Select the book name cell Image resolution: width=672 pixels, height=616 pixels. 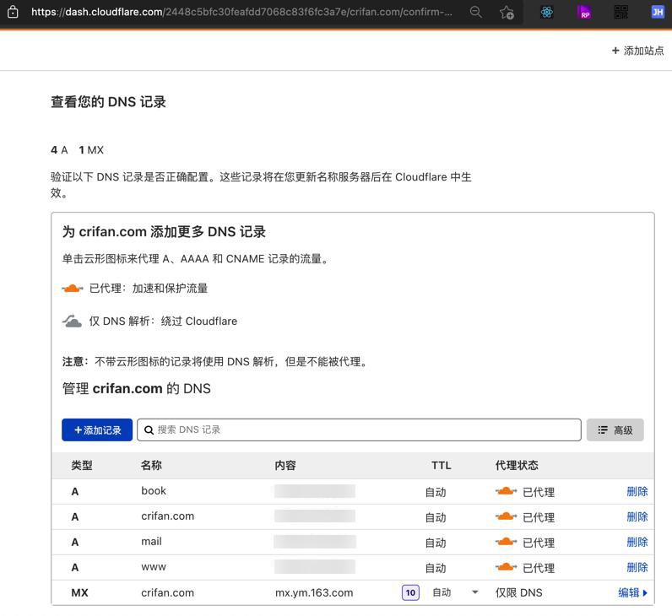[154, 491]
